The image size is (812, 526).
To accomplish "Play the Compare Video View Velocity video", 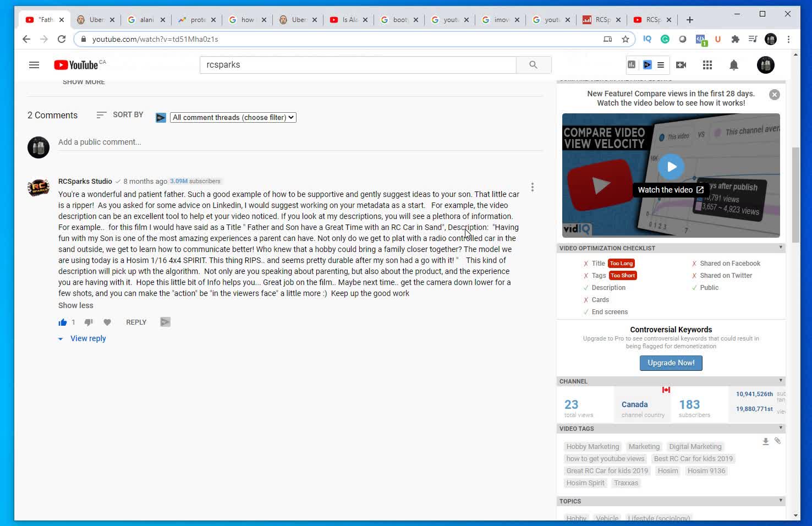I will click(671, 166).
